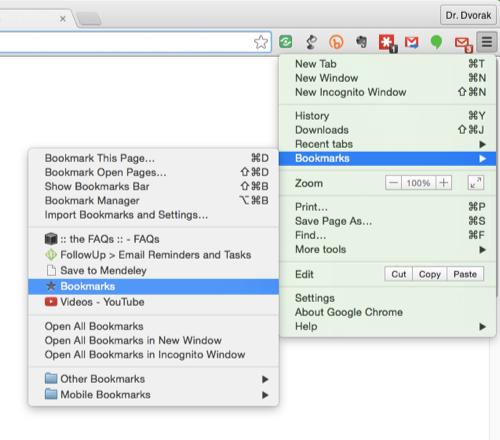Click the red mail checker icon with badge
The width and height of the screenshot is (500, 440).
(x=463, y=44)
